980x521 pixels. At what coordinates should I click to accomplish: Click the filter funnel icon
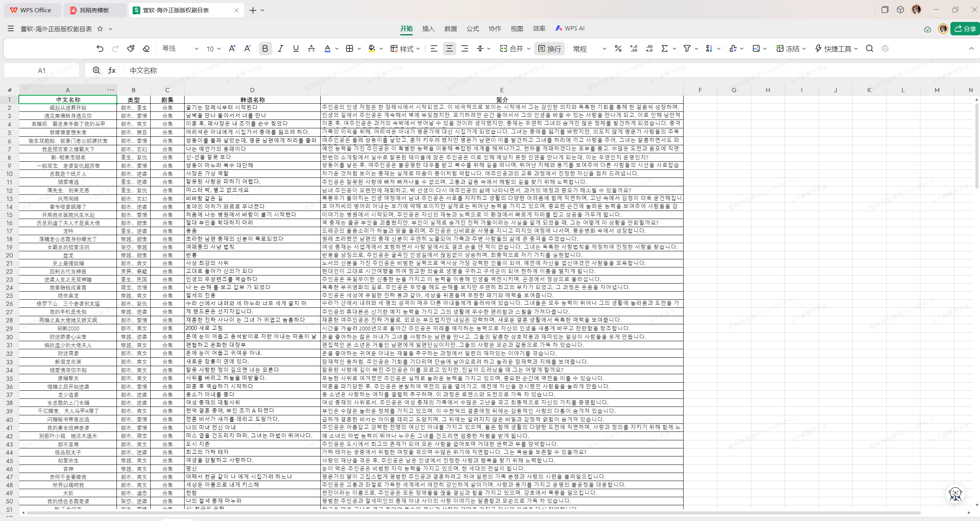click(687, 49)
